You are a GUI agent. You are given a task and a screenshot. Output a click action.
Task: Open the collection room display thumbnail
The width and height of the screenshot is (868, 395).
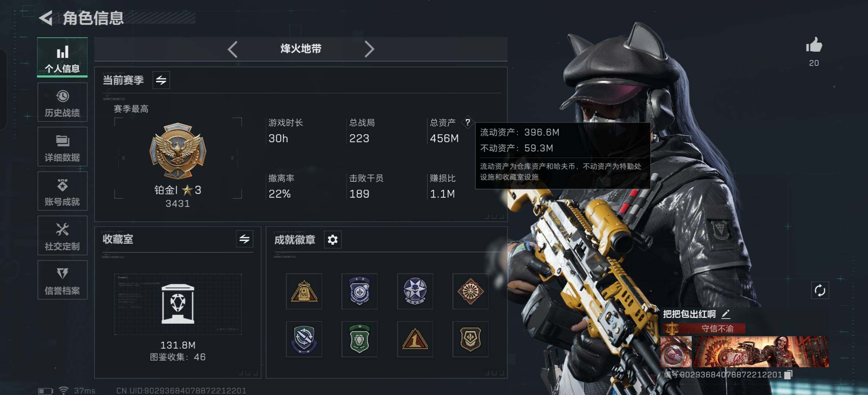click(178, 304)
